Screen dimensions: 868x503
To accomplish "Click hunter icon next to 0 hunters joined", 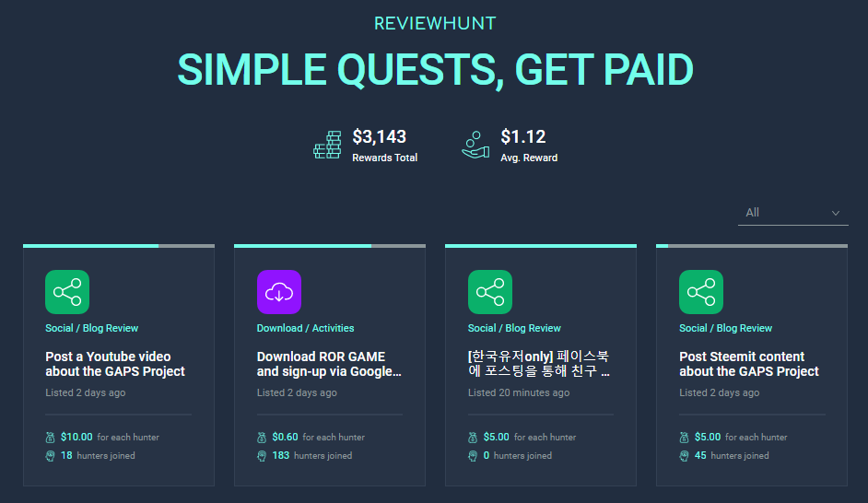I will 473,456.
